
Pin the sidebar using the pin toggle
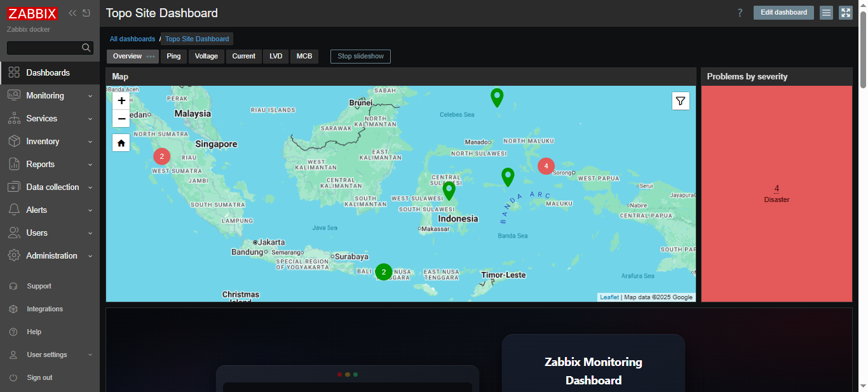(86, 12)
